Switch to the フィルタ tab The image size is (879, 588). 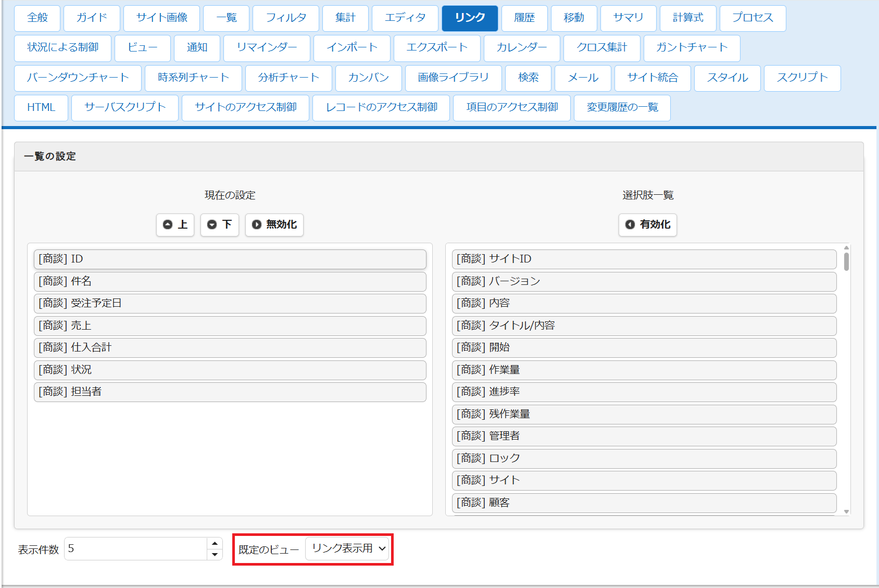pyautogui.click(x=286, y=18)
